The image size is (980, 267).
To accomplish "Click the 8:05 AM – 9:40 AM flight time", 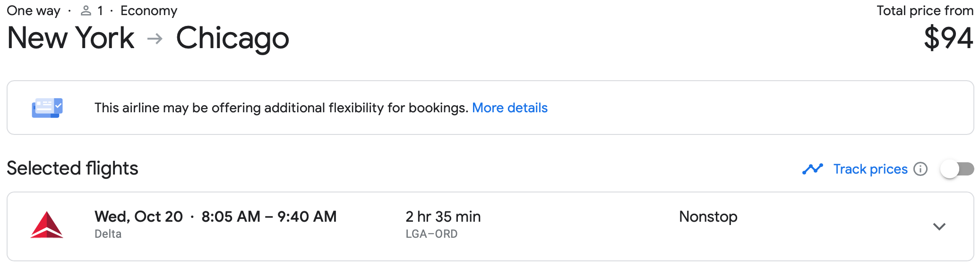I will [269, 217].
